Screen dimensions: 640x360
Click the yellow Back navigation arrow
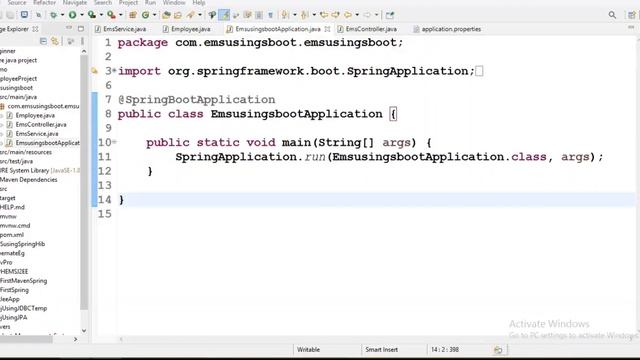[x=348, y=15]
